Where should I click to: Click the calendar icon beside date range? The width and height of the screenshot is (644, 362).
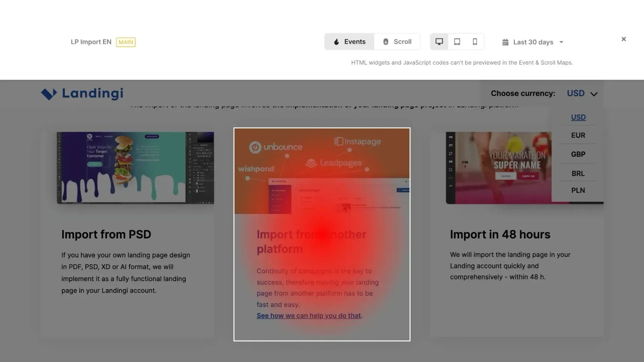[x=505, y=42]
